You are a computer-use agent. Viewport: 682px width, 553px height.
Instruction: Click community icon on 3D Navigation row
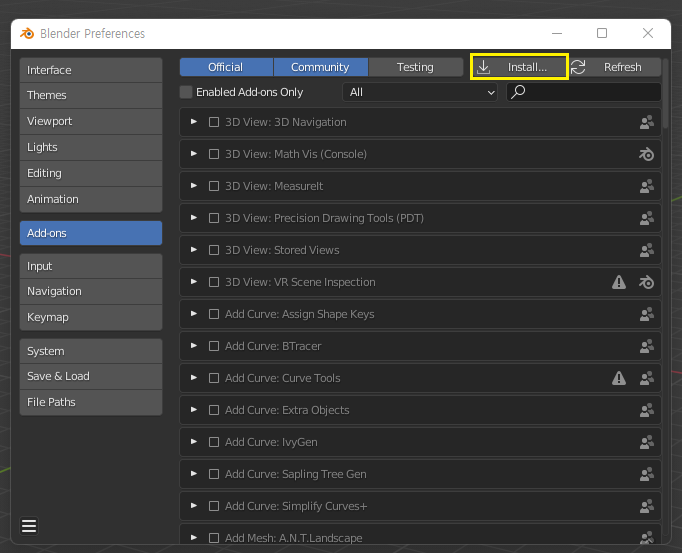click(646, 122)
